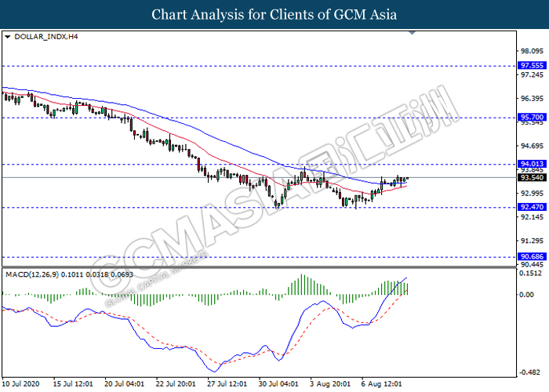This screenshot has width=549, height=392.
Task: Click the 90.445 axis value
Action: tap(533, 265)
